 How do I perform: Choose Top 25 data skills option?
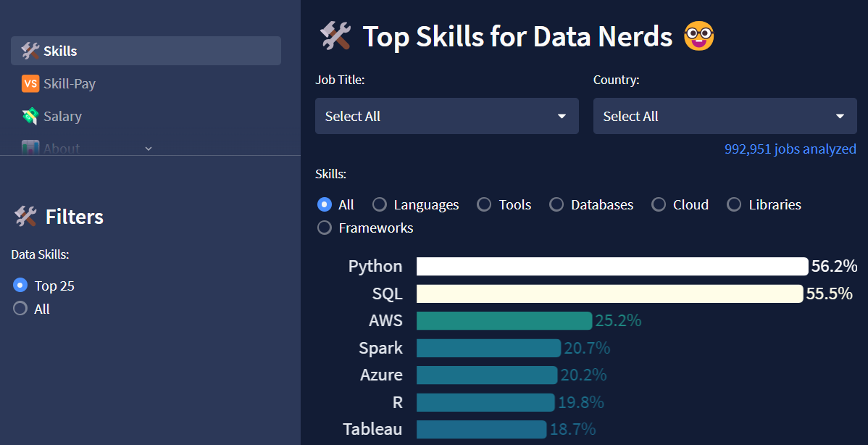20,286
